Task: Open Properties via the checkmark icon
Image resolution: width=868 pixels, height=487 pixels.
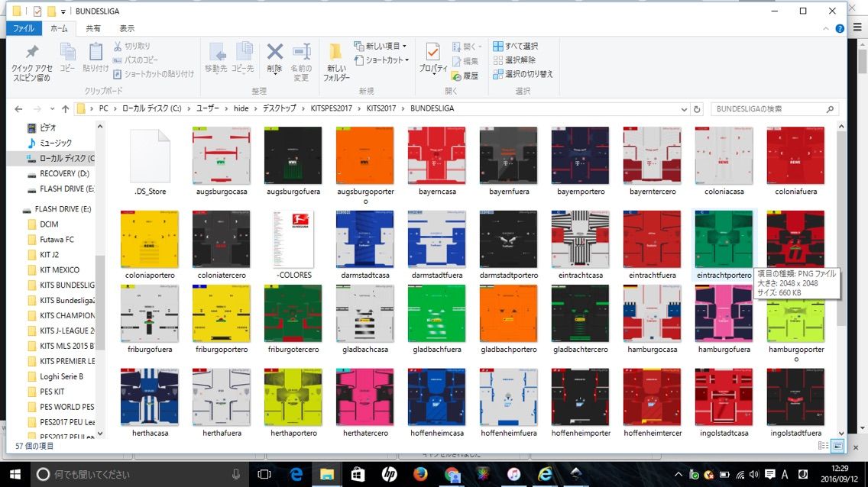Action: point(433,52)
